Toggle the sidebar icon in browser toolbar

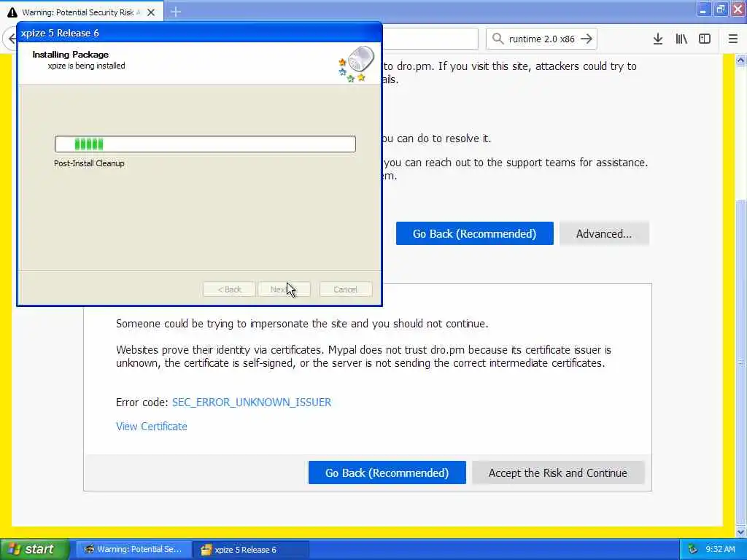pyautogui.click(x=705, y=39)
